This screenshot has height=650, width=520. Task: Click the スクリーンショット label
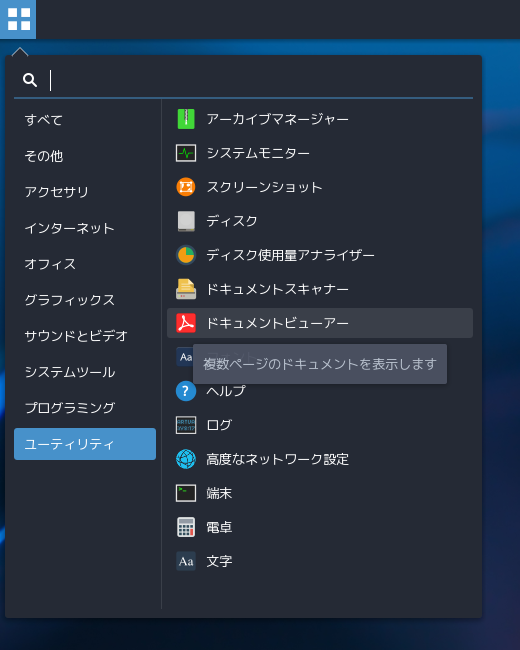coord(264,187)
